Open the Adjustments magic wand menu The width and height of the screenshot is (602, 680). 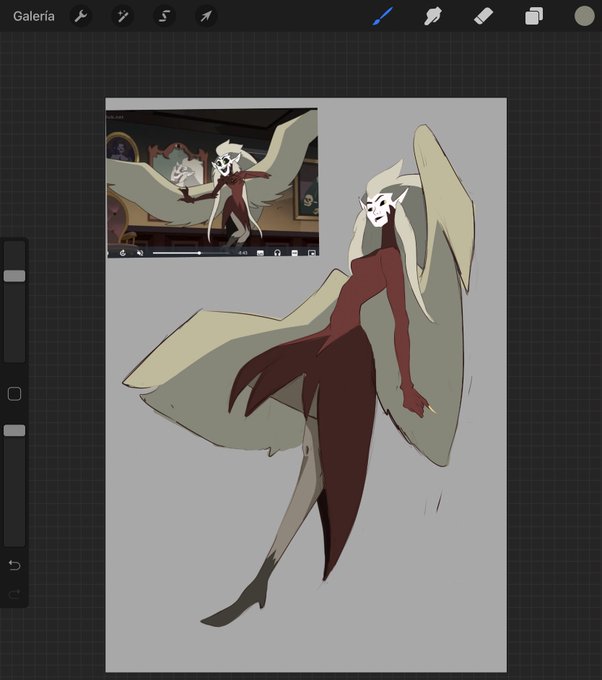pyautogui.click(x=122, y=16)
